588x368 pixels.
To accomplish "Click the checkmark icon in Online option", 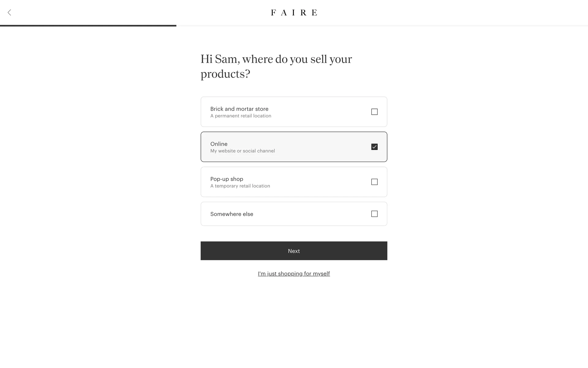I will 374,147.
